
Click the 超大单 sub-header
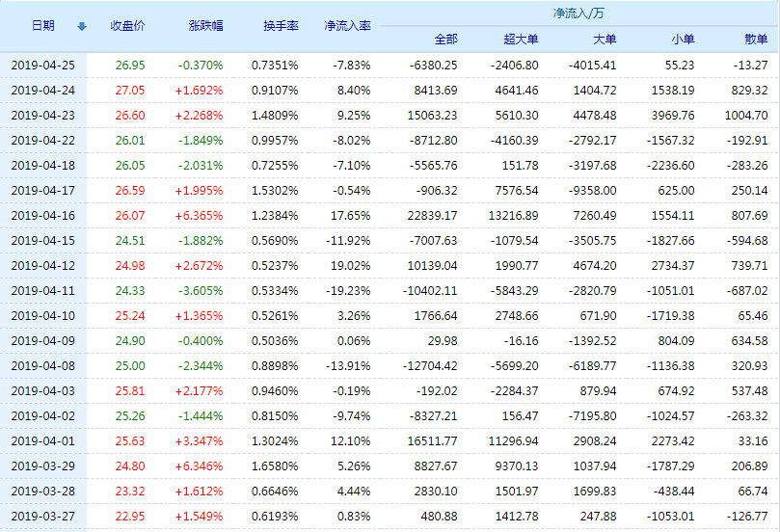click(521, 40)
